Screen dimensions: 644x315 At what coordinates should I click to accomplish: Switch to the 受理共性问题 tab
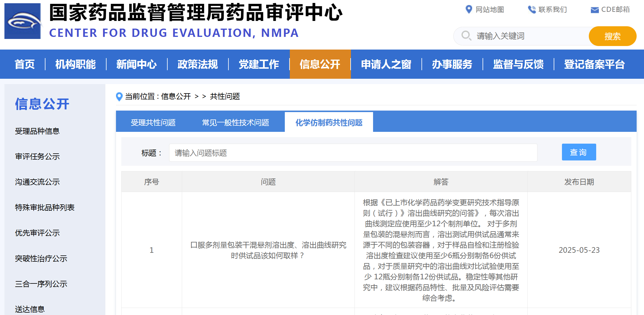[x=153, y=122]
